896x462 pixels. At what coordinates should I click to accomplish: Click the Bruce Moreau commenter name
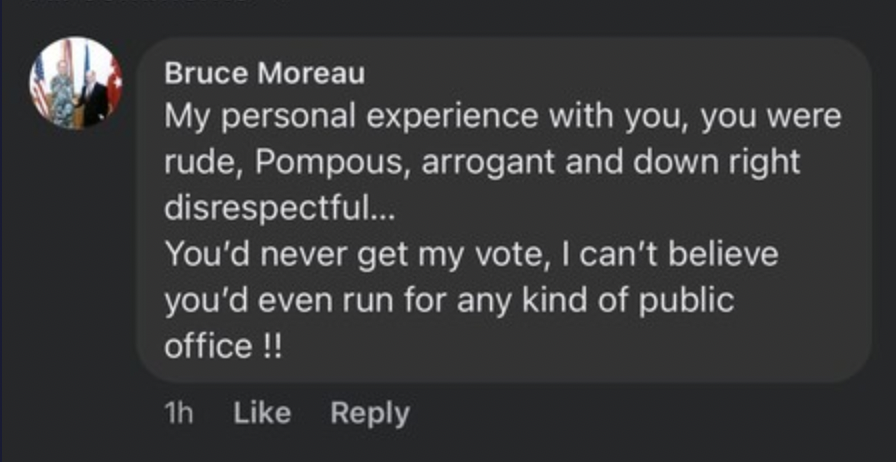264,73
